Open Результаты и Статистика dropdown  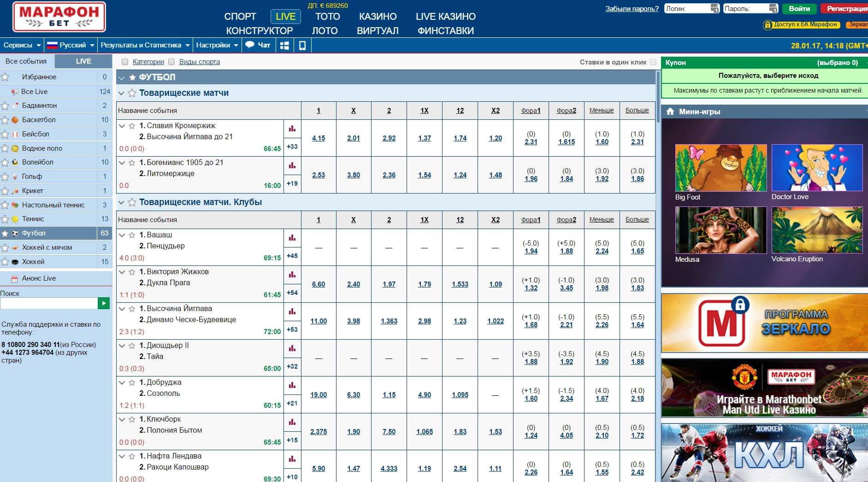coord(145,45)
